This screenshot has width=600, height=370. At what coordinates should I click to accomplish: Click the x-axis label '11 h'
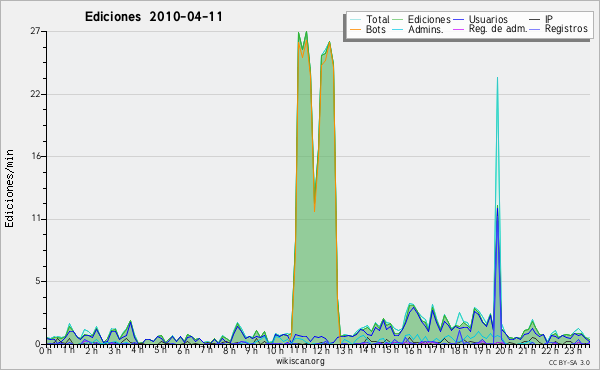(298, 350)
